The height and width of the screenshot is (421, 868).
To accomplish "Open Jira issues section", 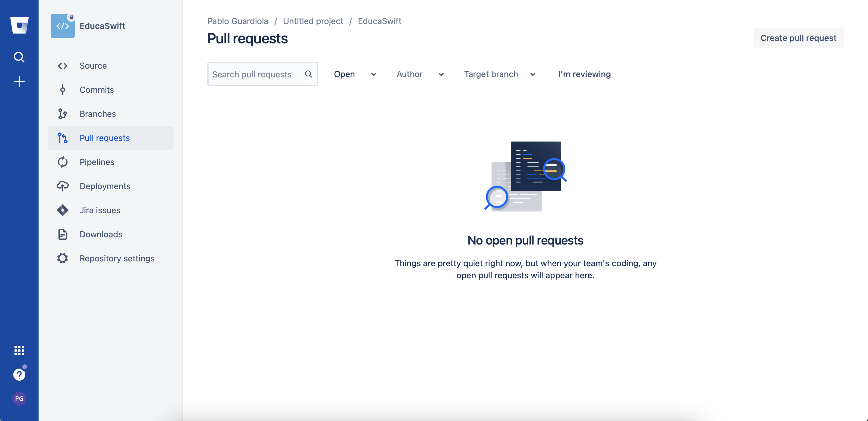I will pos(111,210).
